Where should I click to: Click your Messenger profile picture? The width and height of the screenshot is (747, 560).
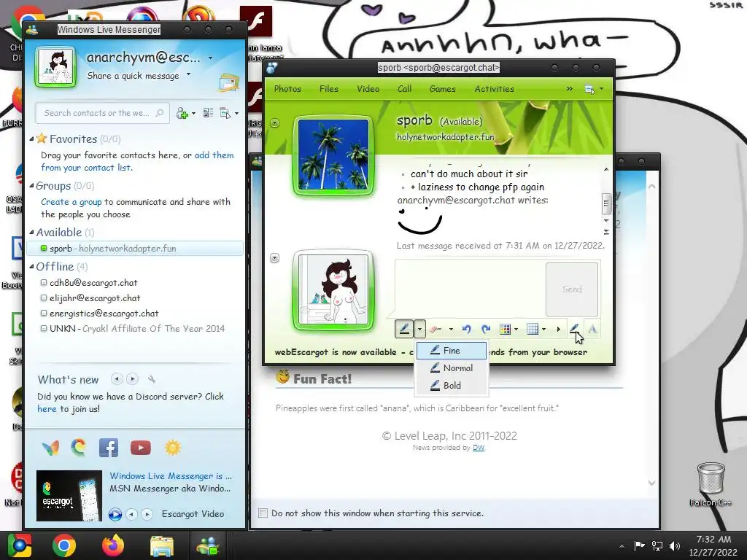55,67
